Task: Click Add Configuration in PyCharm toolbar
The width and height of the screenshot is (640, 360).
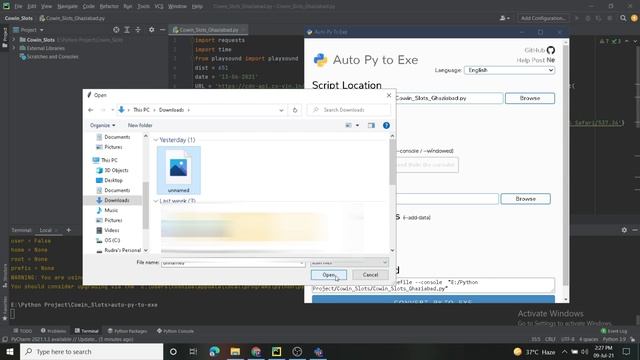Action: pyautogui.click(x=543, y=18)
